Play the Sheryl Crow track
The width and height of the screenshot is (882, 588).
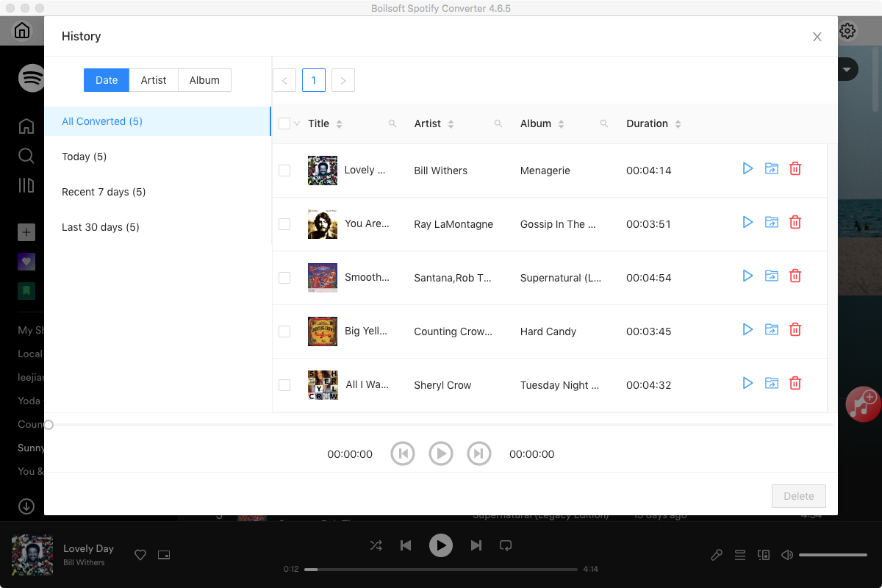[x=747, y=383]
